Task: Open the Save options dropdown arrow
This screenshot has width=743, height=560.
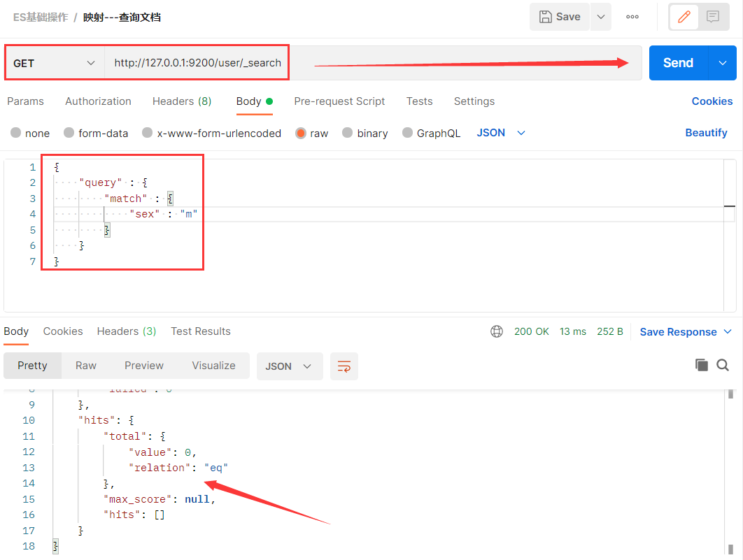Action: (x=601, y=17)
